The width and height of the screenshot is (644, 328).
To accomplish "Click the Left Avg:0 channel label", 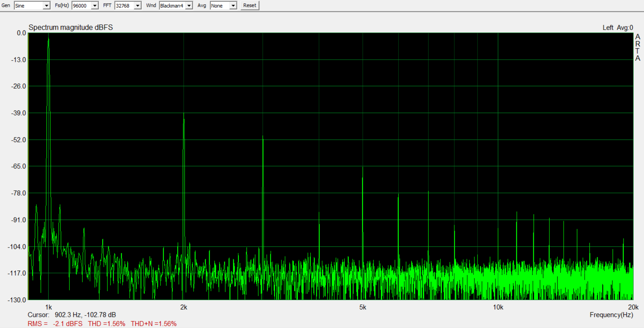I will pos(618,28).
